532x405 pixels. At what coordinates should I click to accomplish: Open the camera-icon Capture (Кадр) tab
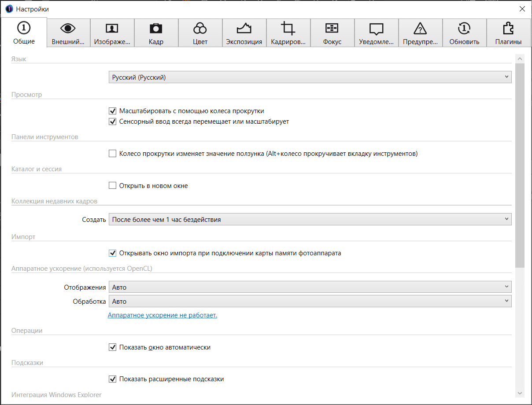[156, 33]
